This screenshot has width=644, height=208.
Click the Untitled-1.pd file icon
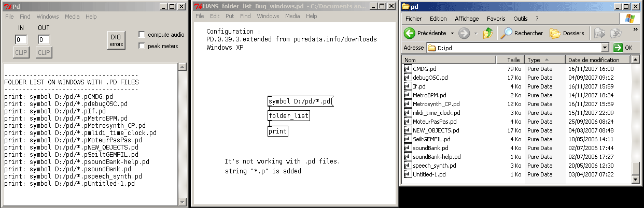(x=407, y=174)
